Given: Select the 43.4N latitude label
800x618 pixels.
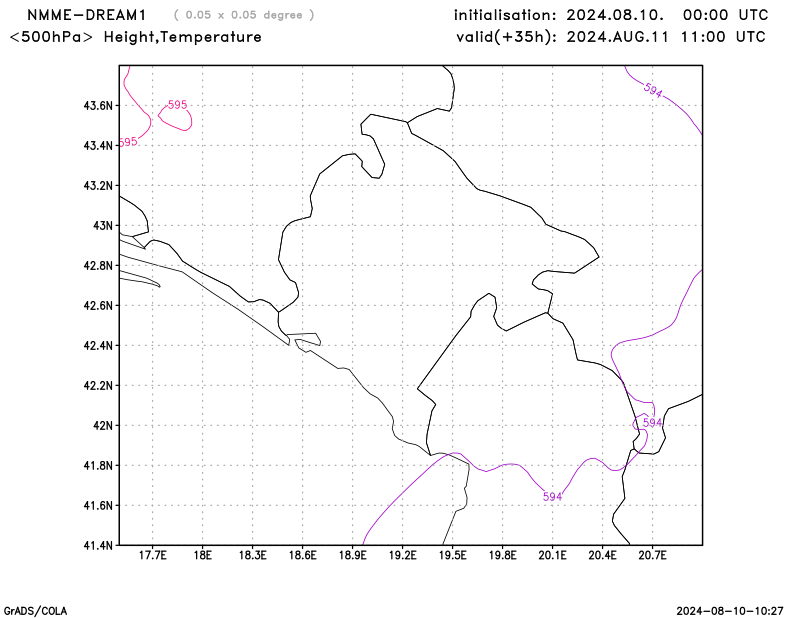Looking at the screenshot, I should (x=98, y=145).
